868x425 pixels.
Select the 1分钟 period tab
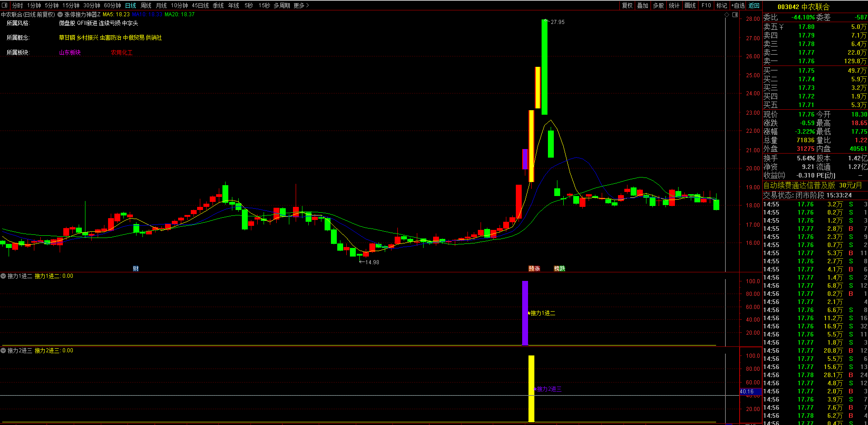click(34, 5)
